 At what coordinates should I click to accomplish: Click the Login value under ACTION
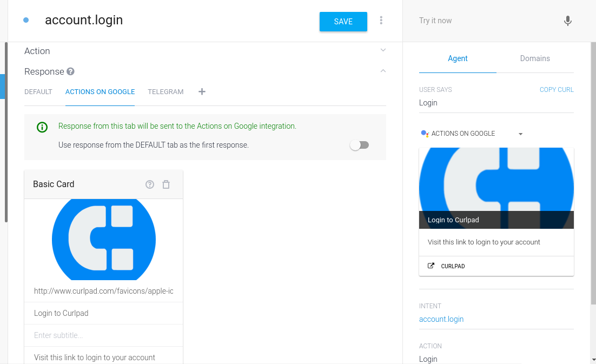[428, 359]
